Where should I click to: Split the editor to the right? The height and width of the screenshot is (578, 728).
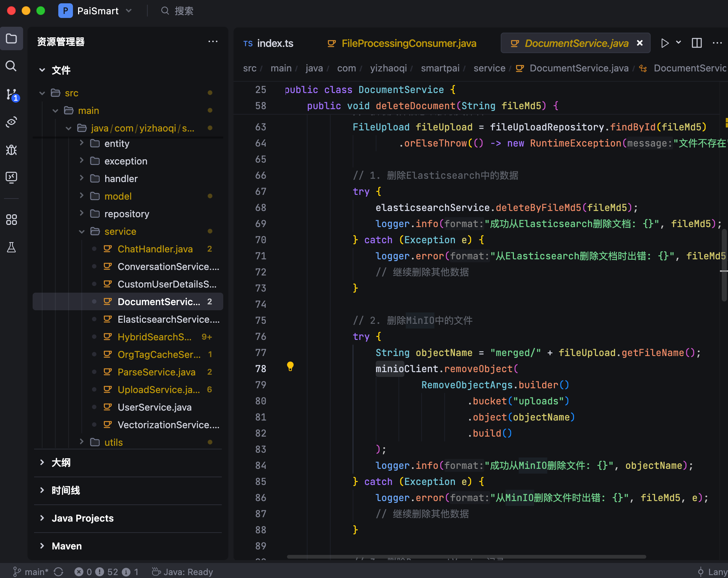[x=696, y=43]
